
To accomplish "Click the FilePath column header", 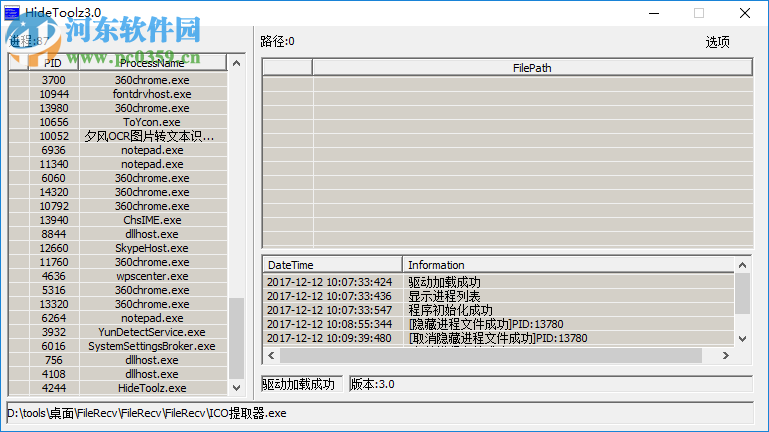I will (532, 68).
